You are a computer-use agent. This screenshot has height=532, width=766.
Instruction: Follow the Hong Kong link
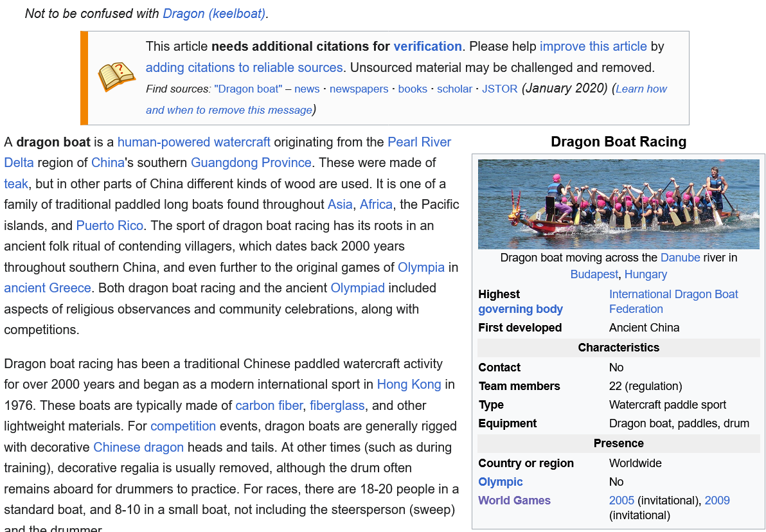coord(409,384)
